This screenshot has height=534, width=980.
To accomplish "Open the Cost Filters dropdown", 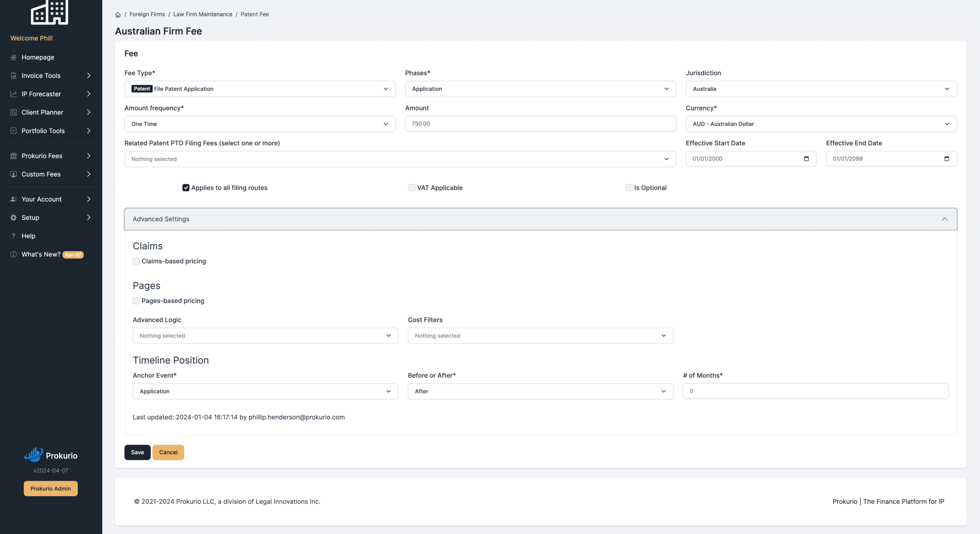I will [540, 336].
